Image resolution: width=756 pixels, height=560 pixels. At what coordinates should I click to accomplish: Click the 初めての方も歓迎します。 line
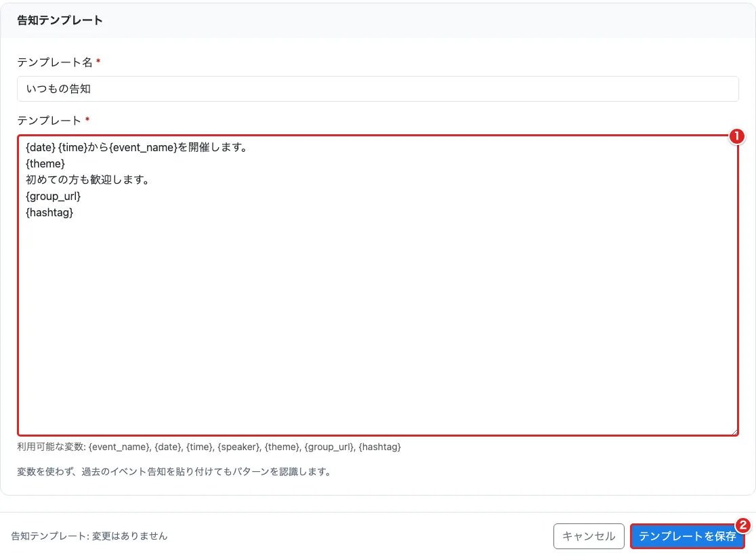tap(88, 180)
